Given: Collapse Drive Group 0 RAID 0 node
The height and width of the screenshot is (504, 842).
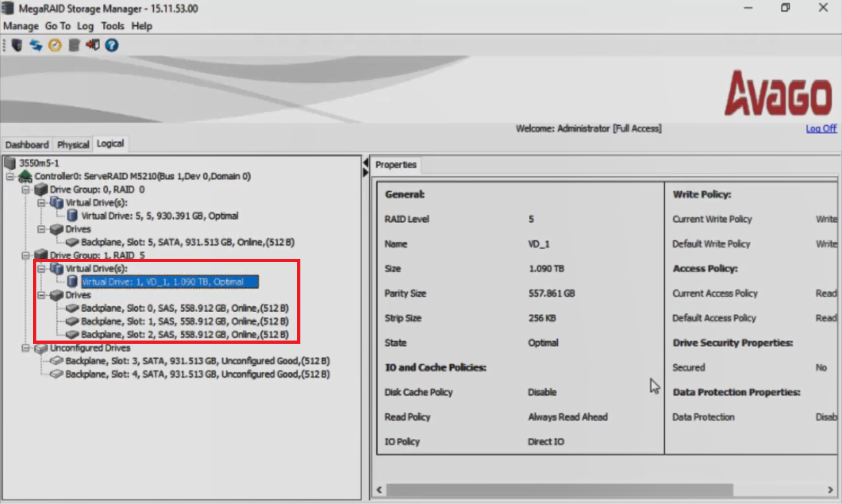Looking at the screenshot, I should click(x=25, y=189).
